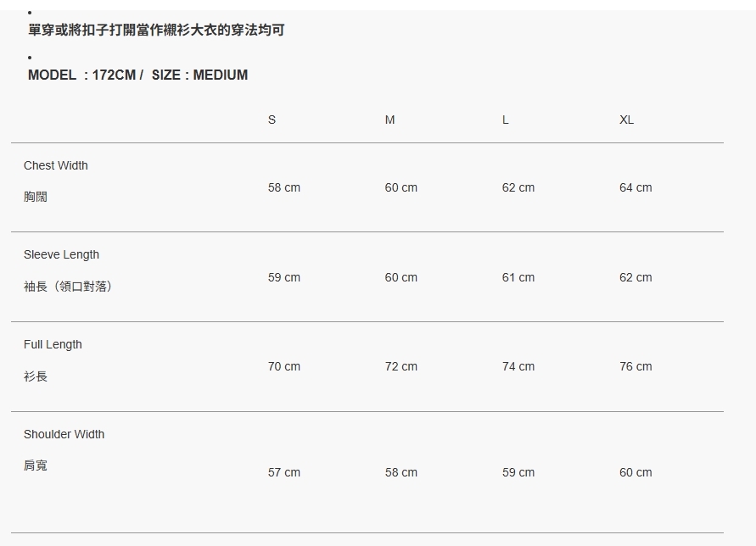
Task: Click the 57 cm shoulder width value
Action: click(284, 472)
